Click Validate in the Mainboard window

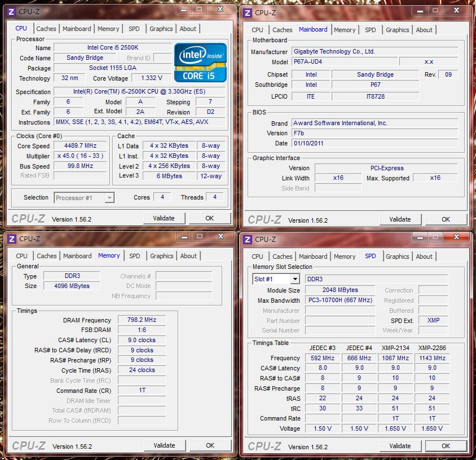point(400,219)
